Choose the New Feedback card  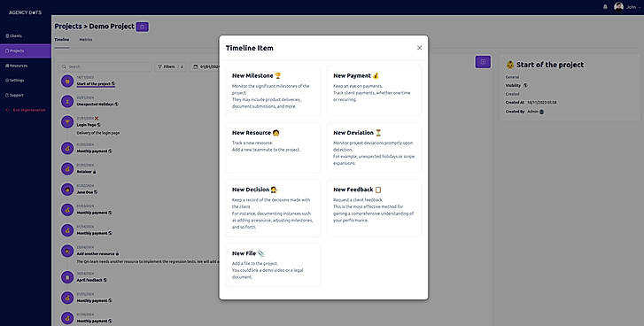[374, 208]
